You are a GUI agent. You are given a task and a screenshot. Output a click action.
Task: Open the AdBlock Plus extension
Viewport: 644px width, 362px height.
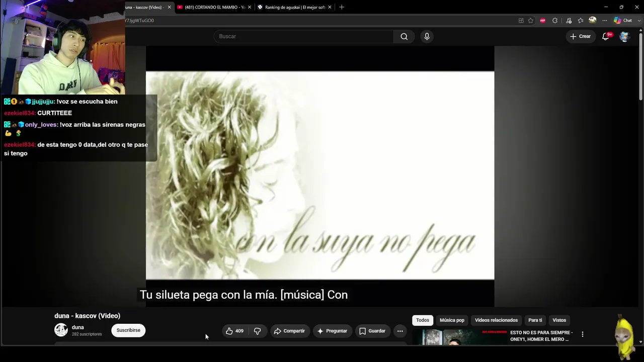click(543, 21)
